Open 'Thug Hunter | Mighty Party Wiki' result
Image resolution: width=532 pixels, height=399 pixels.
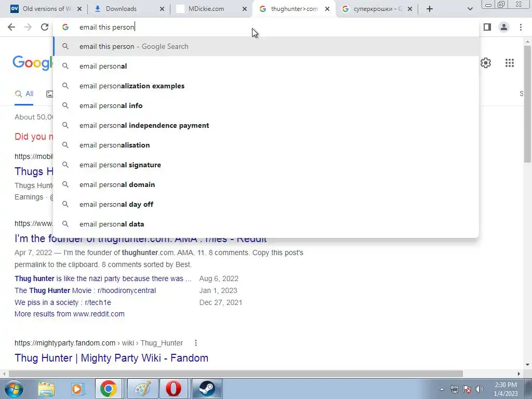coord(111,358)
